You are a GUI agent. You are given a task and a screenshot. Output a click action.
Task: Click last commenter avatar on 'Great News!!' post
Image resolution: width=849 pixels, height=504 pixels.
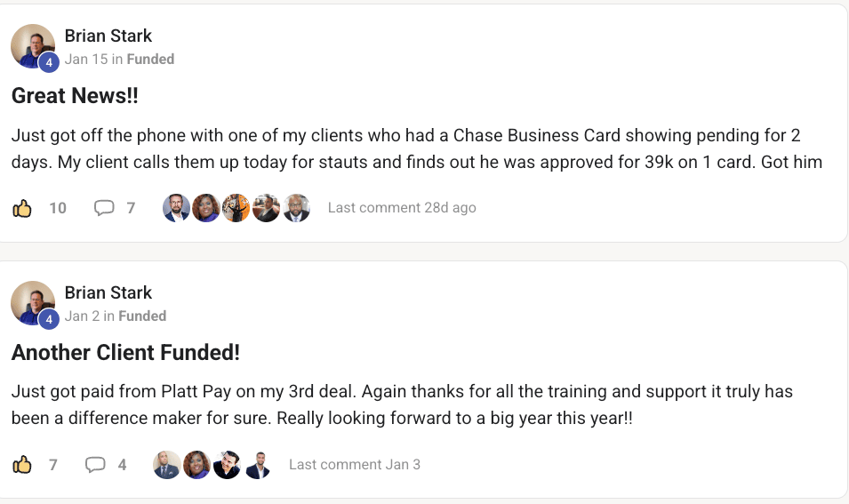[297, 208]
